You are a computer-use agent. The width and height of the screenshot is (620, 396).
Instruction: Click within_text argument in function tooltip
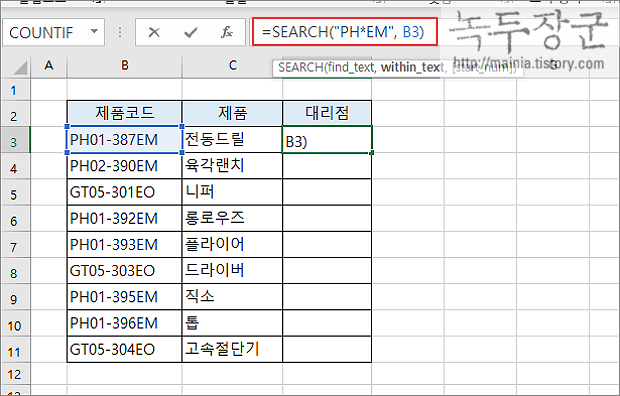tap(412, 68)
